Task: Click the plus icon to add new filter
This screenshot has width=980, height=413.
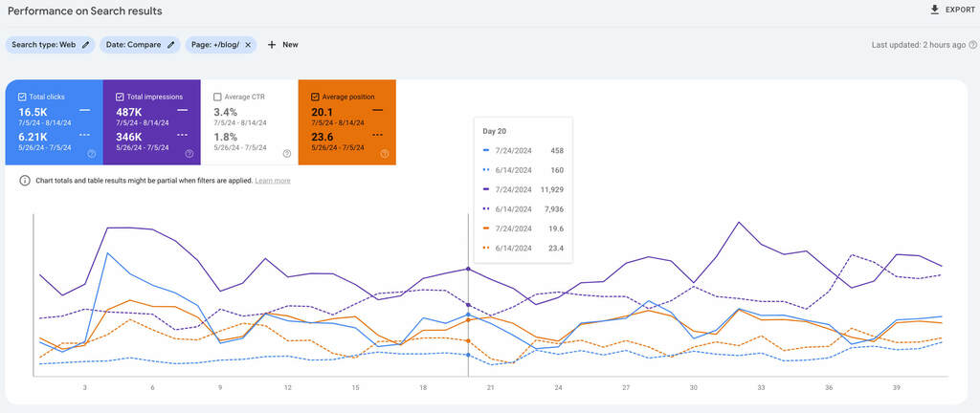Action: [x=272, y=44]
